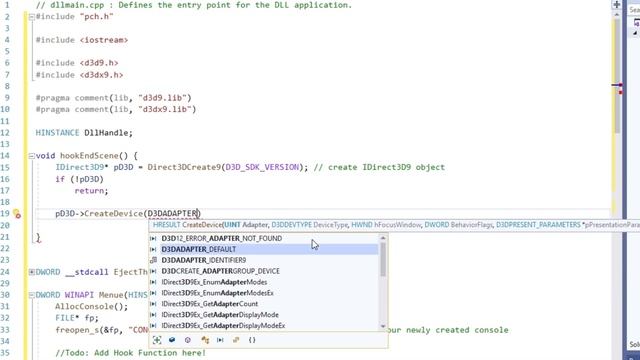Click the icon beside D3DCREATE_ADAPTERGROUP_DEVICE
640x360 pixels.
click(x=153, y=271)
